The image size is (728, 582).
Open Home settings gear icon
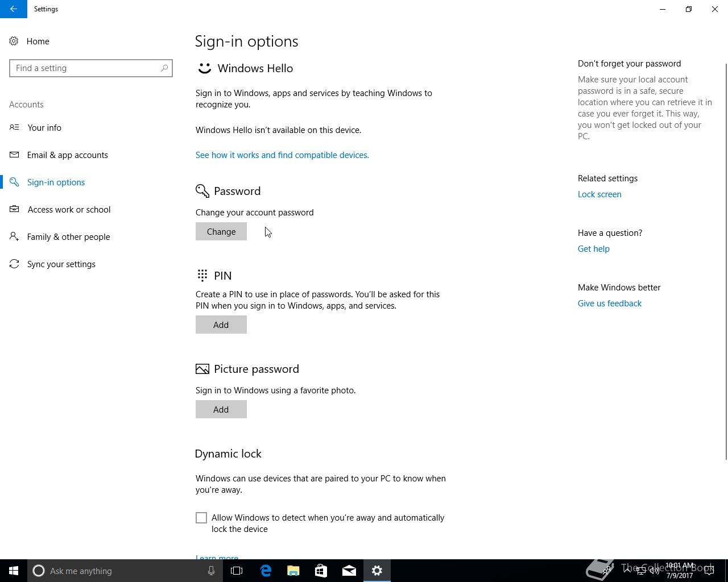coord(14,41)
